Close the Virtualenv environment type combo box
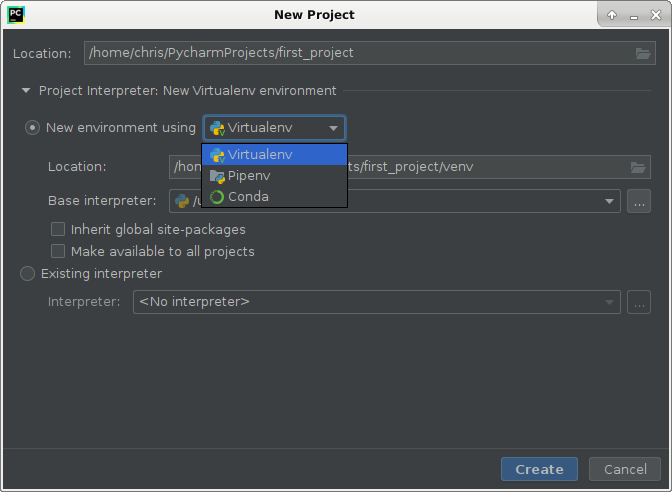This screenshot has height=492, width=672. point(274,128)
